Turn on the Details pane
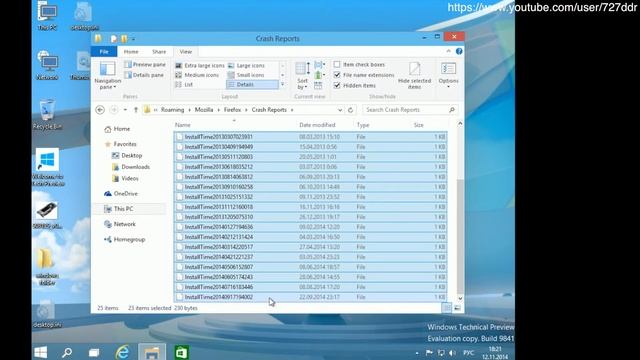This screenshot has height=360, width=640. [x=144, y=75]
